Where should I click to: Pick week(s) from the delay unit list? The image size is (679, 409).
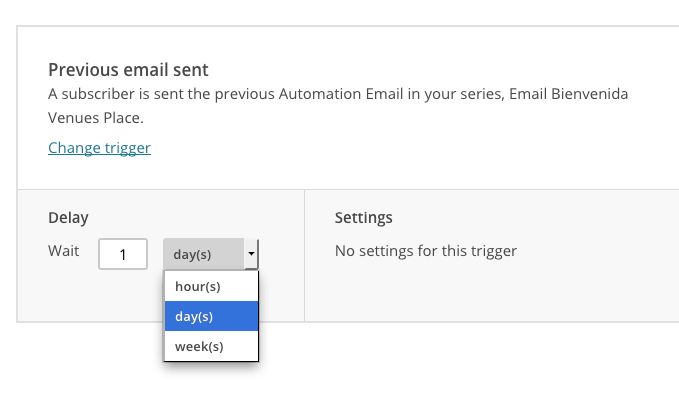pos(211,346)
